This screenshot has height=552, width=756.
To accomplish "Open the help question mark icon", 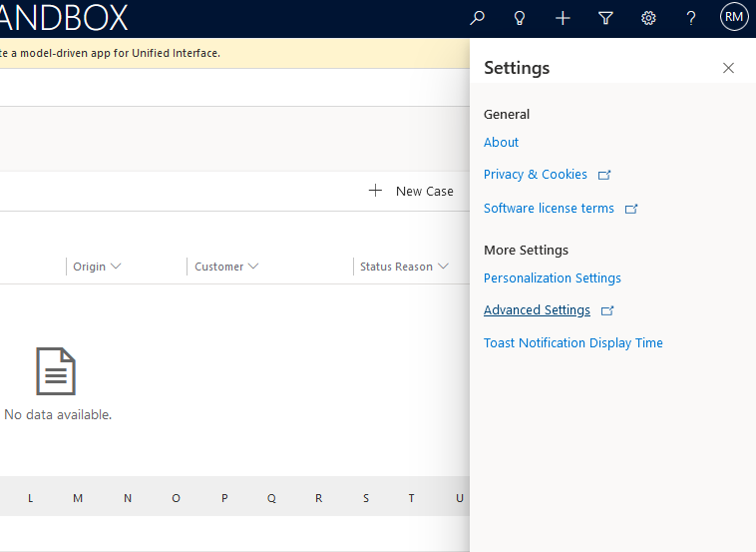I will 691,18.
